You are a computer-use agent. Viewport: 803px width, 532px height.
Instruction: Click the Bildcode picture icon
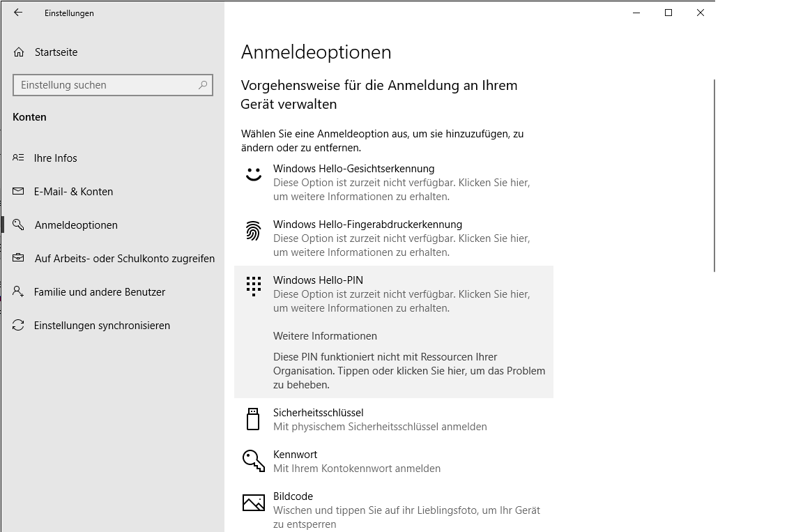254,503
